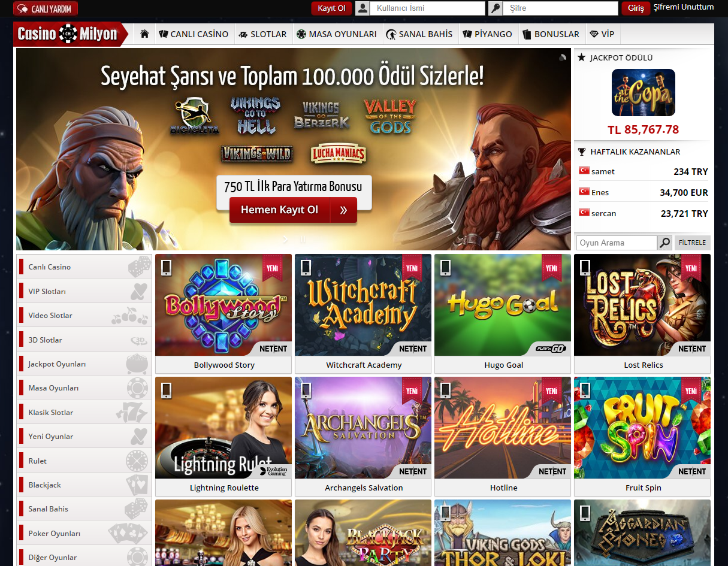728x566 pixels.
Task: Open MASA OYUNLARI in the top navigation
Action: tap(337, 34)
